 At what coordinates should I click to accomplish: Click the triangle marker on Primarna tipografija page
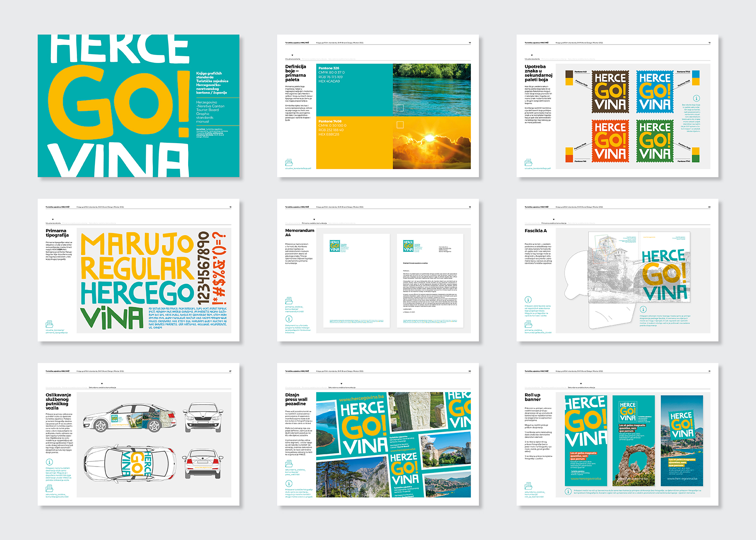point(52,219)
